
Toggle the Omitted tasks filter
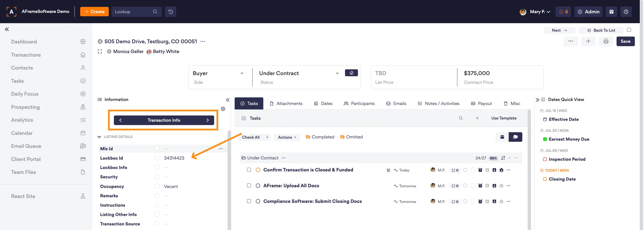[351, 137]
